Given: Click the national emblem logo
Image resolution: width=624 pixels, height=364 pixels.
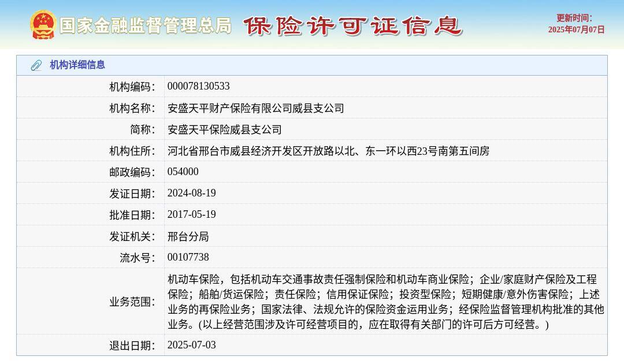Looking at the screenshot, I should point(43,25).
